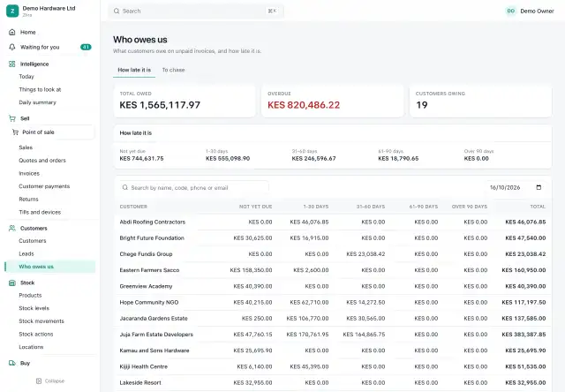The width and height of the screenshot is (565, 392).
Task: Click the Customer column header
Action: [133, 207]
